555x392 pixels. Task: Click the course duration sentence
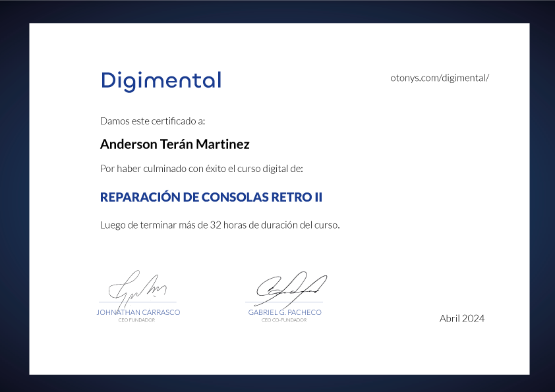click(219, 225)
